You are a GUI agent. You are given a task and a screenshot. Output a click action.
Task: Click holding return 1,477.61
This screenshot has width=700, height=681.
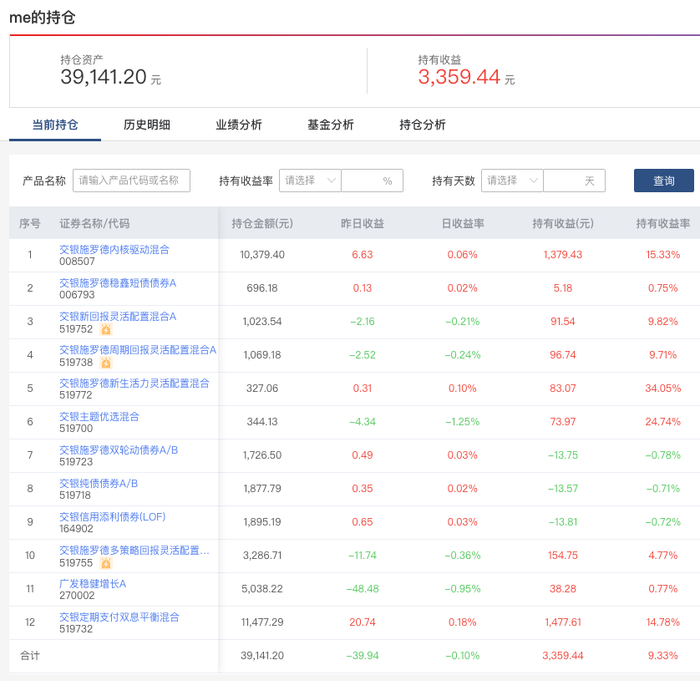click(x=563, y=622)
